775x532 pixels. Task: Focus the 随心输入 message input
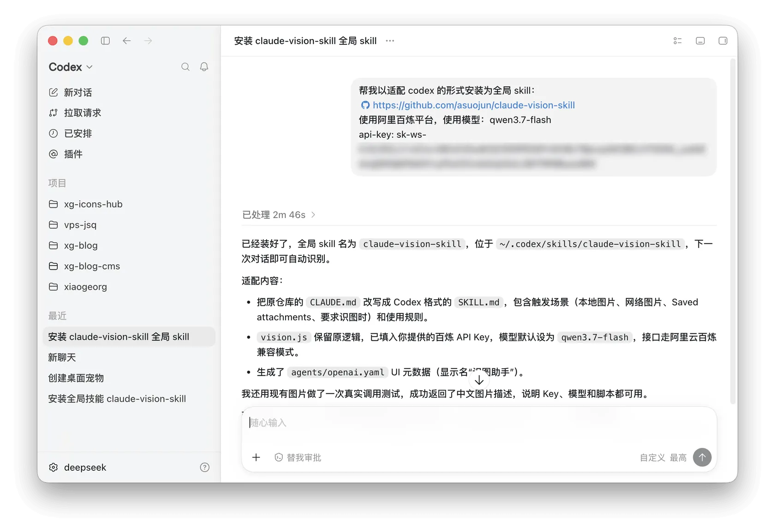[x=479, y=423]
